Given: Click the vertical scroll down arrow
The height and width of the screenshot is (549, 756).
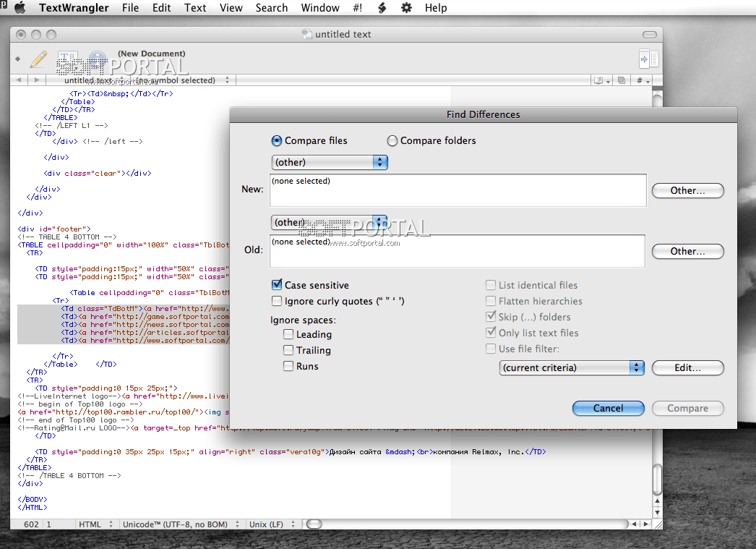Looking at the screenshot, I should (657, 513).
